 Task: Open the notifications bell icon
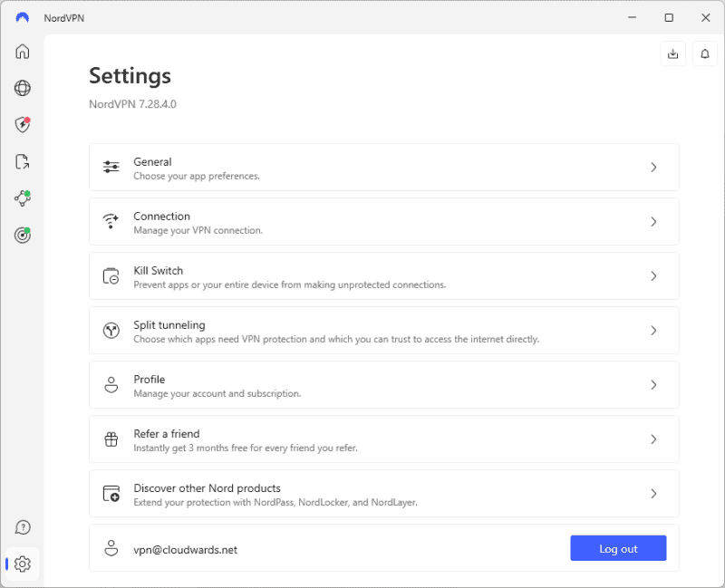point(705,54)
